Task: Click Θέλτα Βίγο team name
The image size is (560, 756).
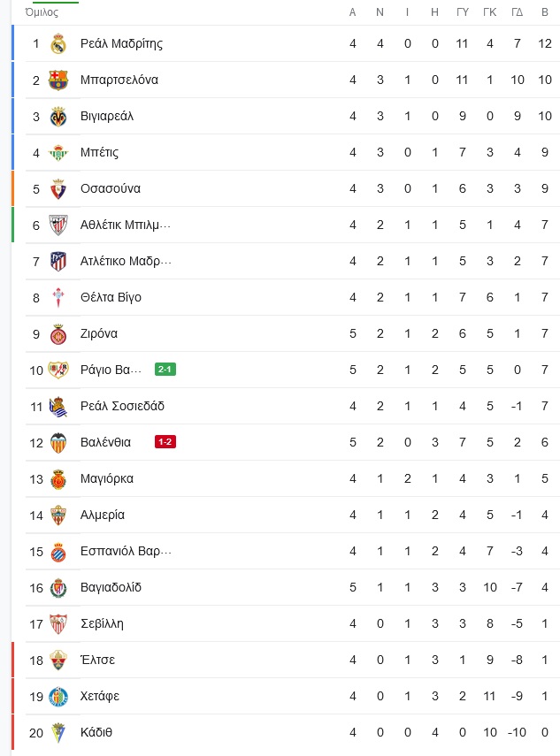Action: click(x=111, y=297)
